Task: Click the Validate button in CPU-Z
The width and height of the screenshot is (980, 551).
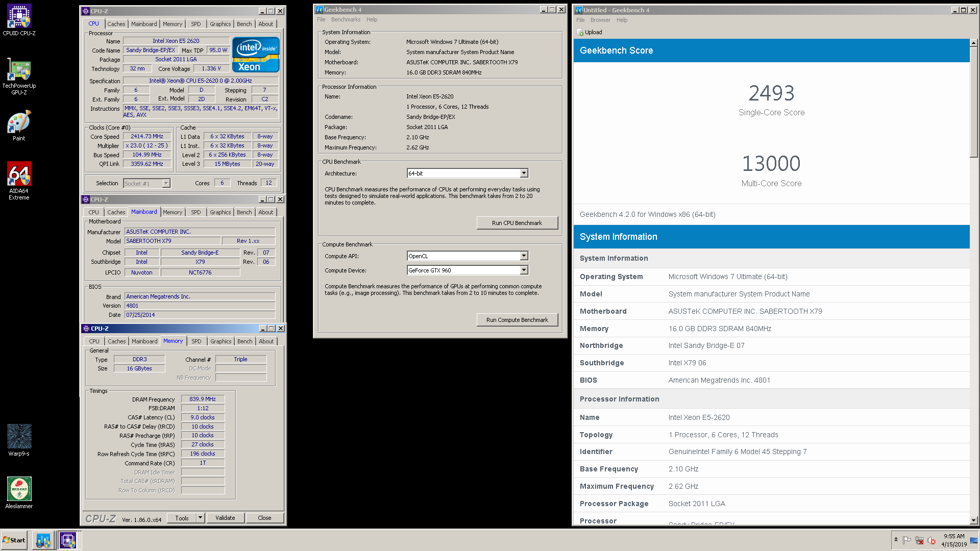Action: (225, 518)
